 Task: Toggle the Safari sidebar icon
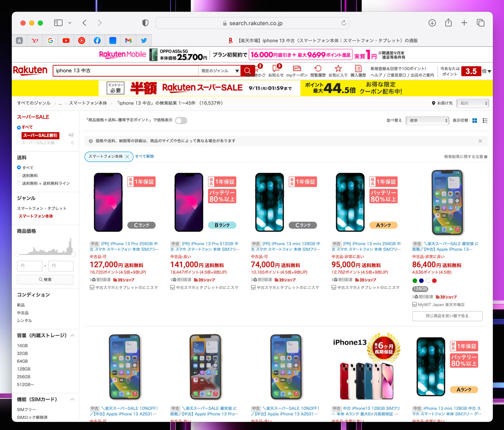tap(59, 23)
